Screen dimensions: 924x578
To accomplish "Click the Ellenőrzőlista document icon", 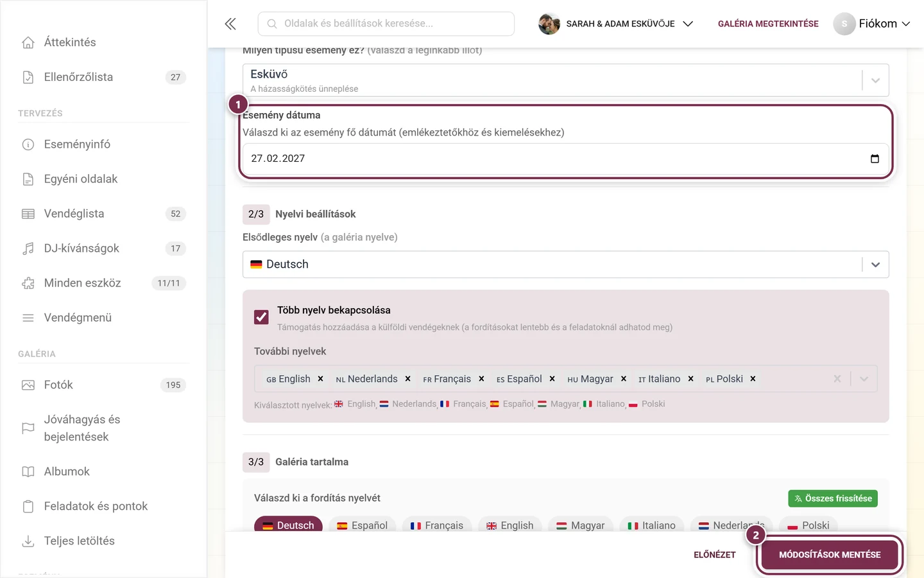I will 28,77.
